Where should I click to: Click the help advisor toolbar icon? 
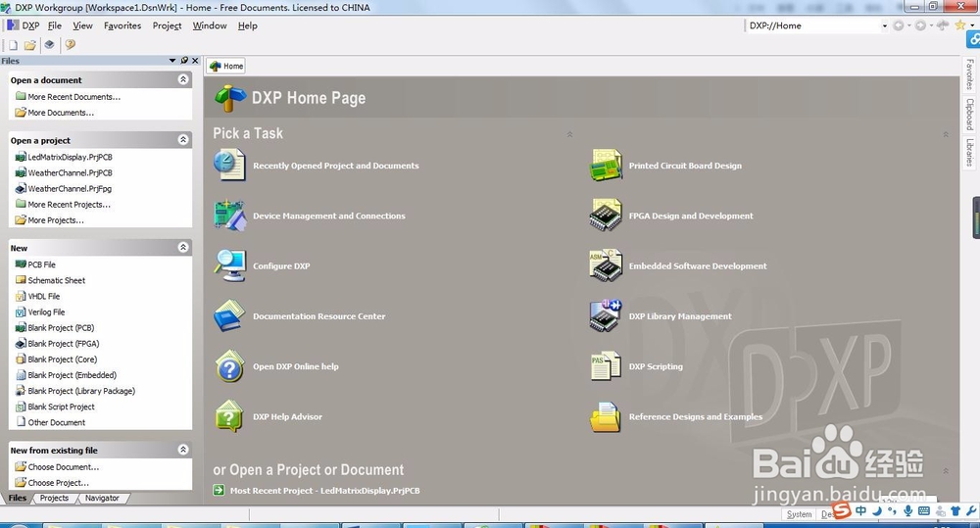click(x=70, y=44)
